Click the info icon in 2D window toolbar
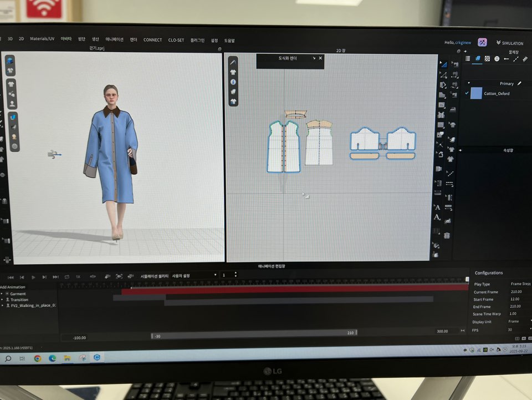The width and height of the screenshot is (532, 400). [x=233, y=82]
